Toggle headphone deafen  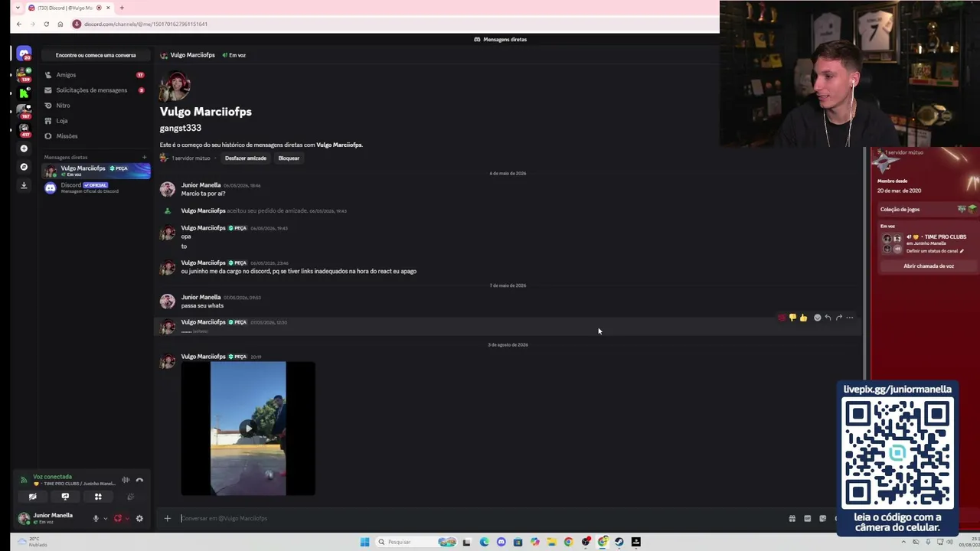tap(118, 519)
